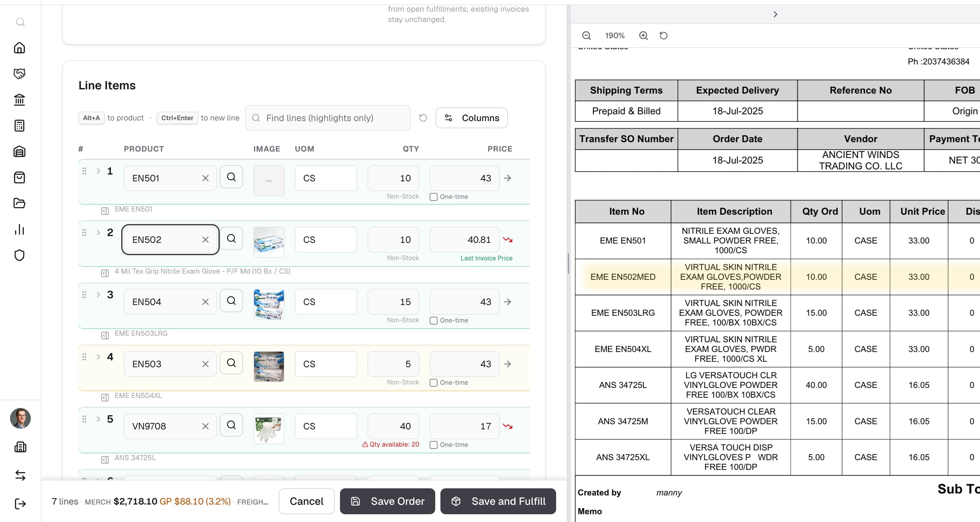Click the logout icon in the sidebar
Viewport: 980px width, 522px height.
click(20, 504)
